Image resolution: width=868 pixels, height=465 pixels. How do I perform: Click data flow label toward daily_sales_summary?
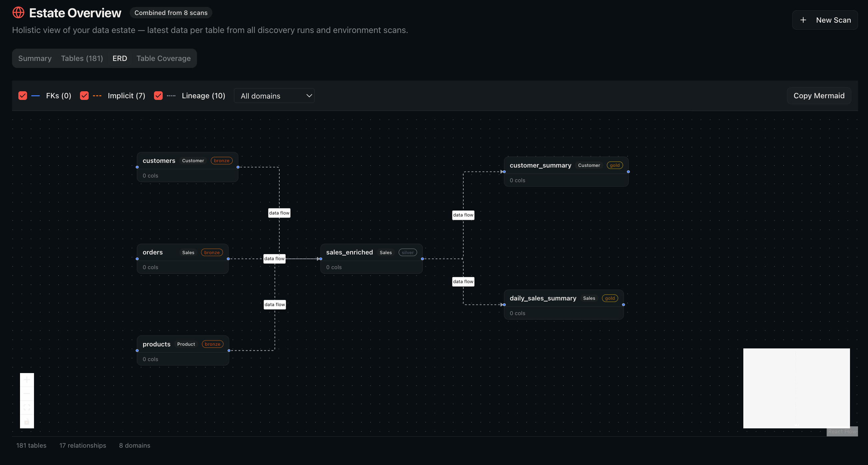pyautogui.click(x=463, y=282)
